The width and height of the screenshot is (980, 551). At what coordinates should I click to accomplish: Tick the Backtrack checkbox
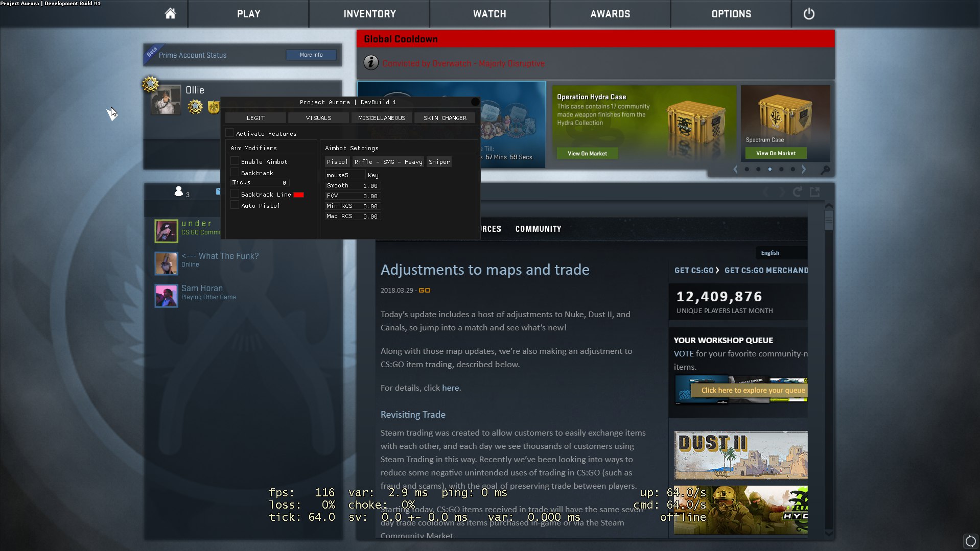[235, 172]
